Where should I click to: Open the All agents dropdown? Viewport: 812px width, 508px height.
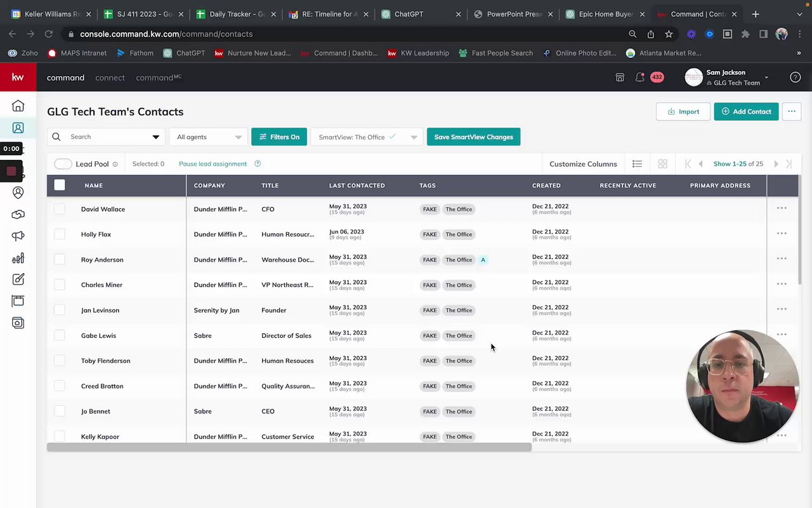click(209, 137)
